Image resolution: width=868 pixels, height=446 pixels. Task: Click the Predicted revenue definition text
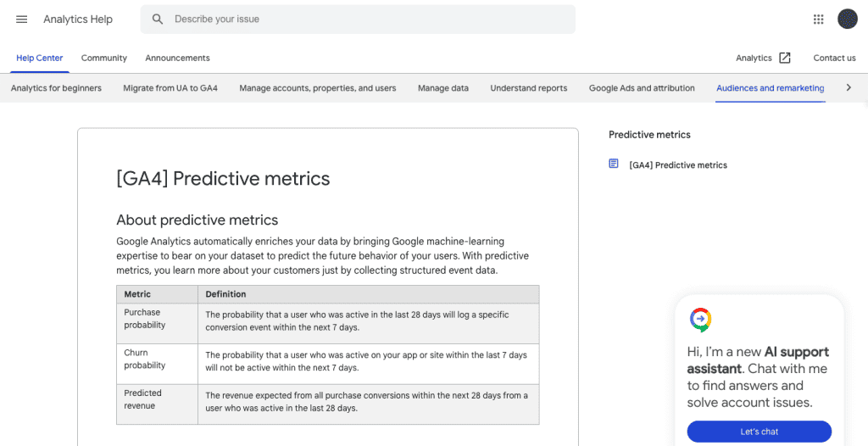pyautogui.click(x=366, y=402)
